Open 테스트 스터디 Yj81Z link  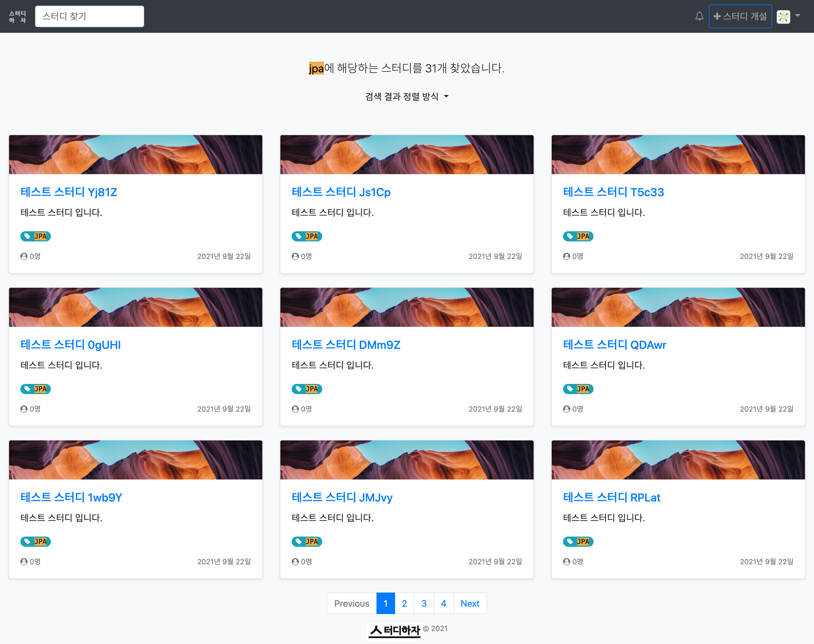click(69, 192)
